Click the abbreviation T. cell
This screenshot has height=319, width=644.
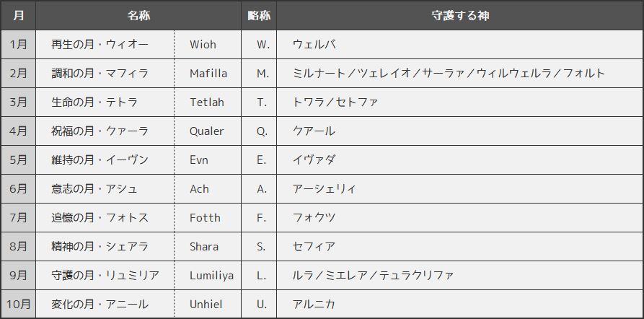[262, 102]
